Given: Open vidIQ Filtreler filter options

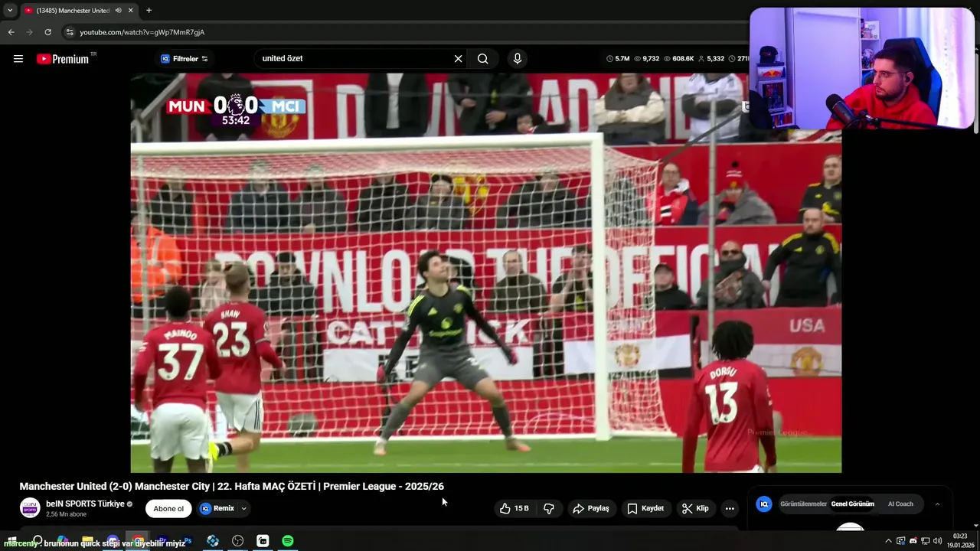Looking at the screenshot, I should [185, 59].
